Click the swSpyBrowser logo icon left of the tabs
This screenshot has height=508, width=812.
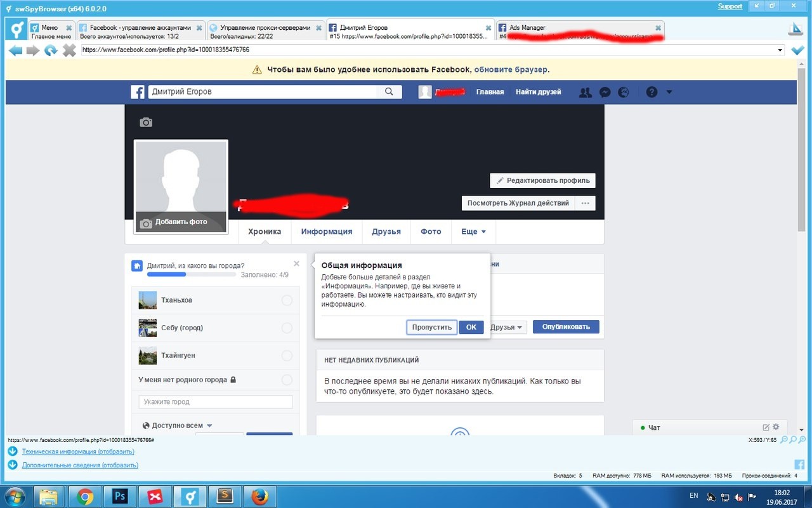pyautogui.click(x=16, y=30)
